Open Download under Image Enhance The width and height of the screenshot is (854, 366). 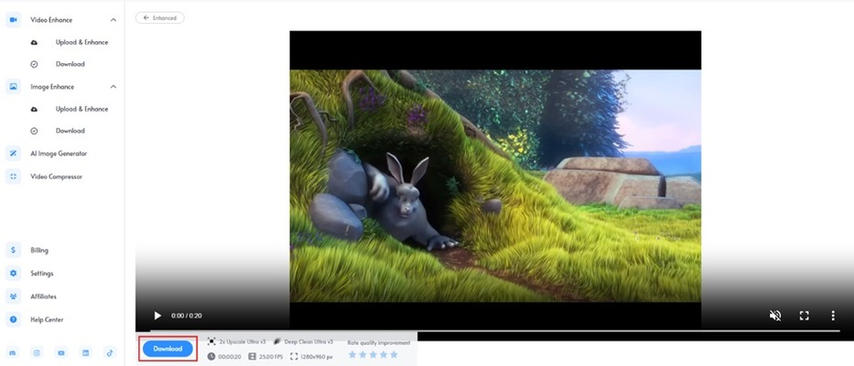70,131
